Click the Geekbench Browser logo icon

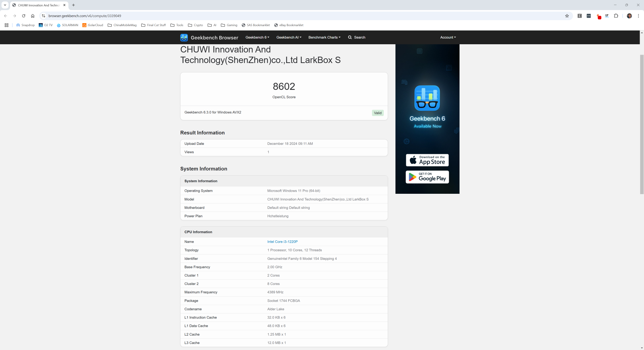click(184, 38)
